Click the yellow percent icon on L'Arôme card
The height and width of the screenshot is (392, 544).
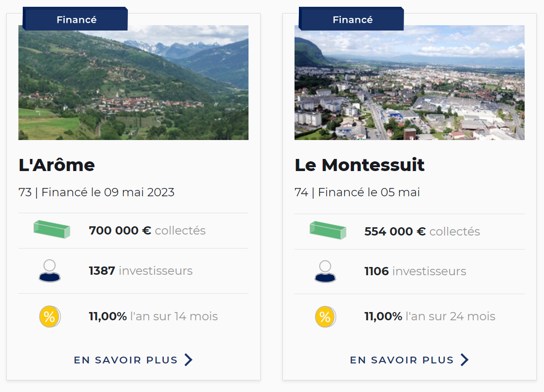pos(50,317)
